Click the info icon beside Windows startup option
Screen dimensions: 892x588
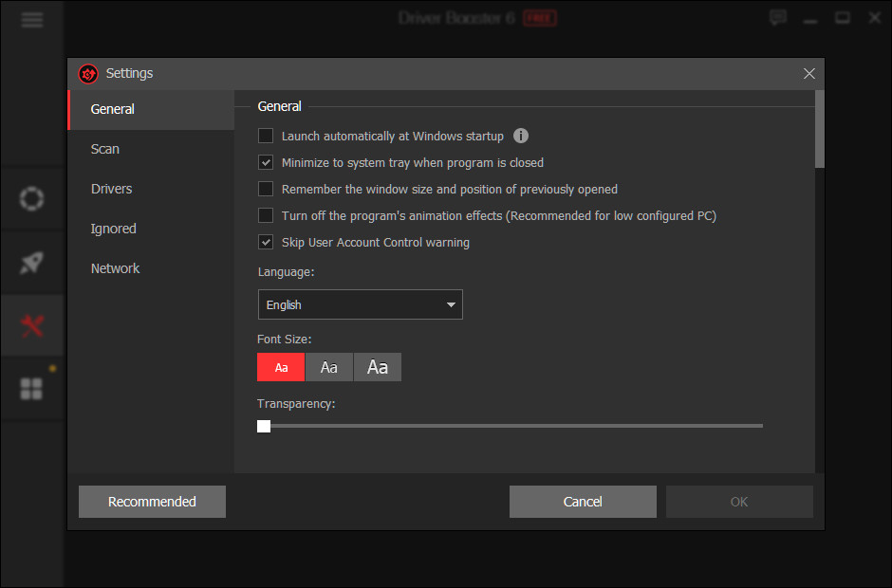coord(521,136)
